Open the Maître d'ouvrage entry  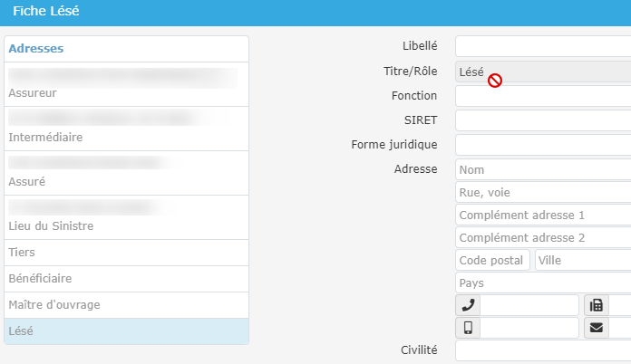(x=126, y=305)
